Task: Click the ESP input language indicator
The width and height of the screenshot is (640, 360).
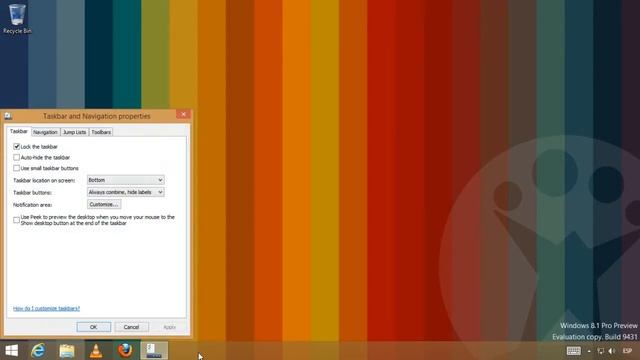Action: click(x=627, y=351)
